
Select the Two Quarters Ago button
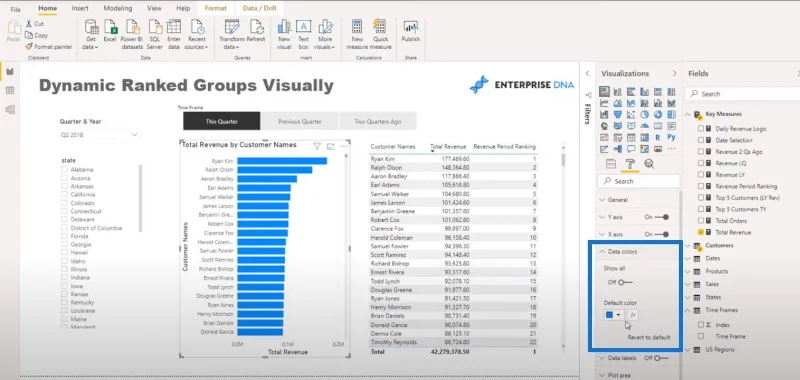coord(378,121)
